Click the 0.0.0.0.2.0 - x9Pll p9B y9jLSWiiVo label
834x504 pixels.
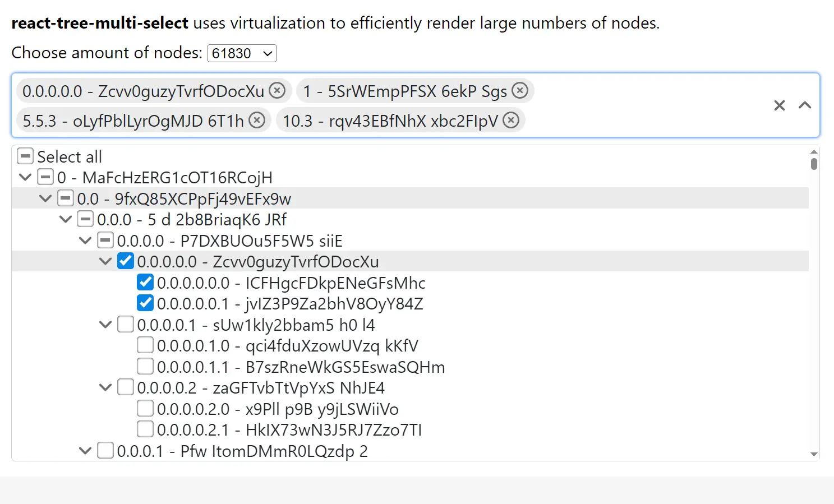click(x=277, y=409)
